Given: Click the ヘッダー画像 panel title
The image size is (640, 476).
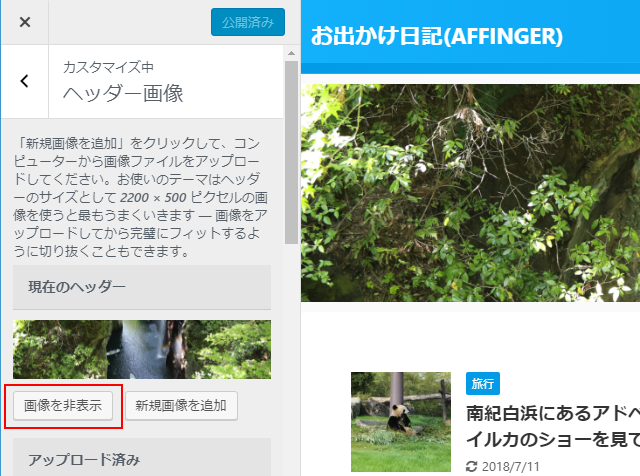Looking at the screenshot, I should pos(123,93).
